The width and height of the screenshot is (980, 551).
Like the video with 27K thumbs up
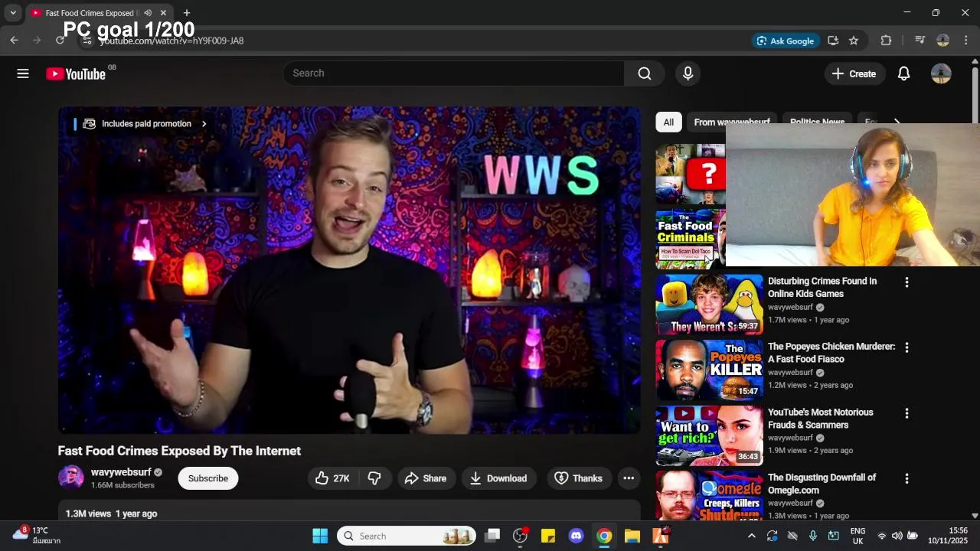coord(332,478)
